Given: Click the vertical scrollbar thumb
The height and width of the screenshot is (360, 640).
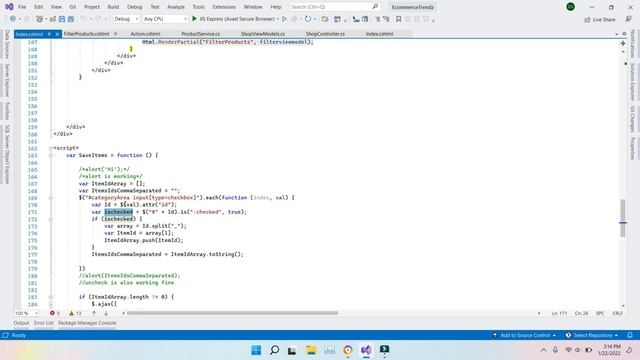Looking at the screenshot, I should [x=623, y=218].
